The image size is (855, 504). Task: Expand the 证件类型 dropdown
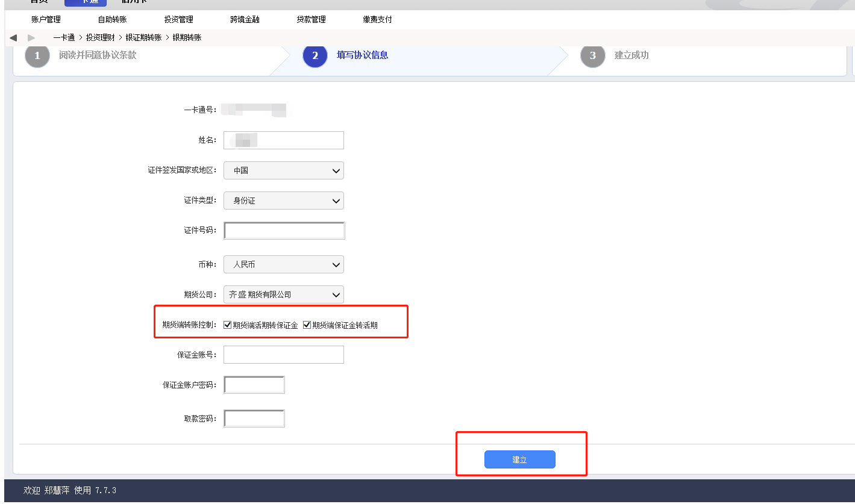tap(283, 201)
